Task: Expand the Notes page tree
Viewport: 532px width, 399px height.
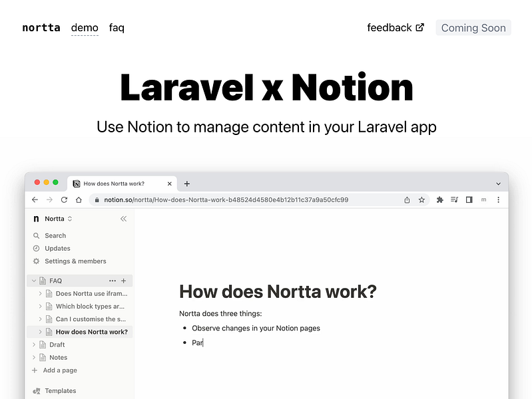Action: click(x=34, y=357)
